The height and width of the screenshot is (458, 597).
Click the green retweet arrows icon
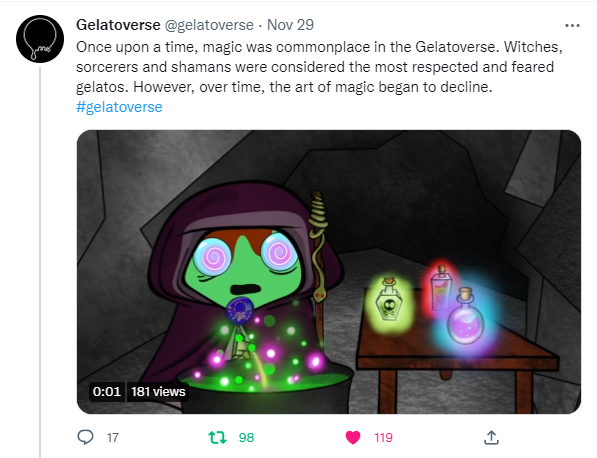[x=217, y=437]
